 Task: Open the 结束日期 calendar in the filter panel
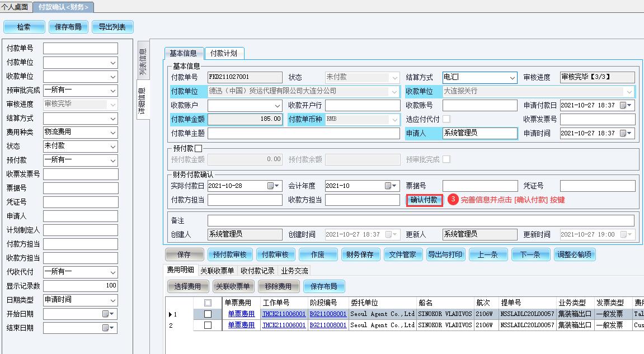point(107,328)
